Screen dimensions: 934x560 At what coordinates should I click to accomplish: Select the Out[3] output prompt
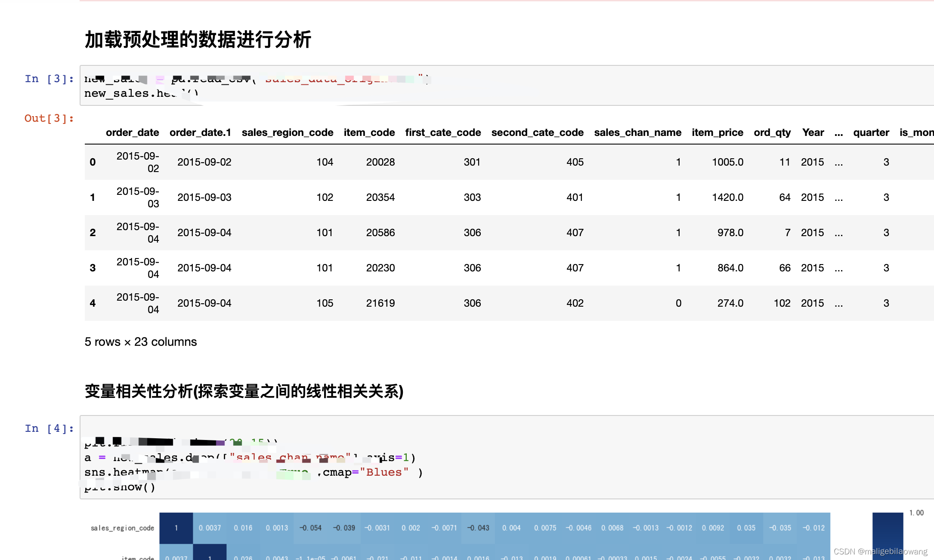[49, 118]
